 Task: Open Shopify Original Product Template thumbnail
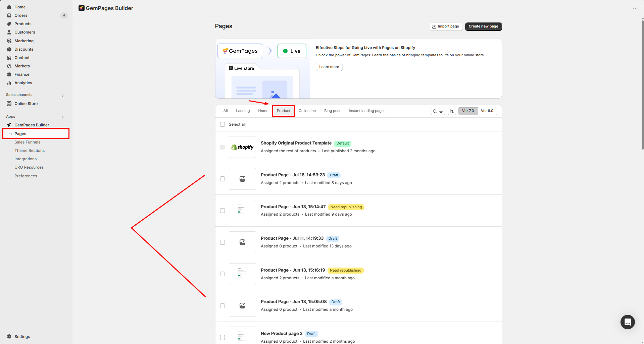(x=242, y=147)
